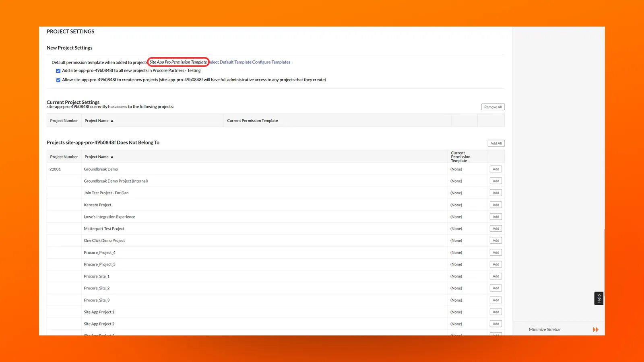Add Procore_Site_2 to accessible projects
The height and width of the screenshot is (362, 644).
pyautogui.click(x=495, y=288)
